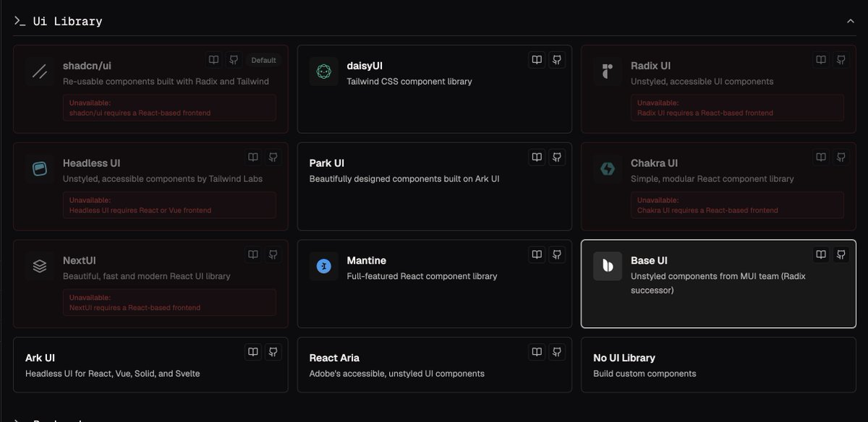Open the NextUI documentation book icon

(x=253, y=254)
